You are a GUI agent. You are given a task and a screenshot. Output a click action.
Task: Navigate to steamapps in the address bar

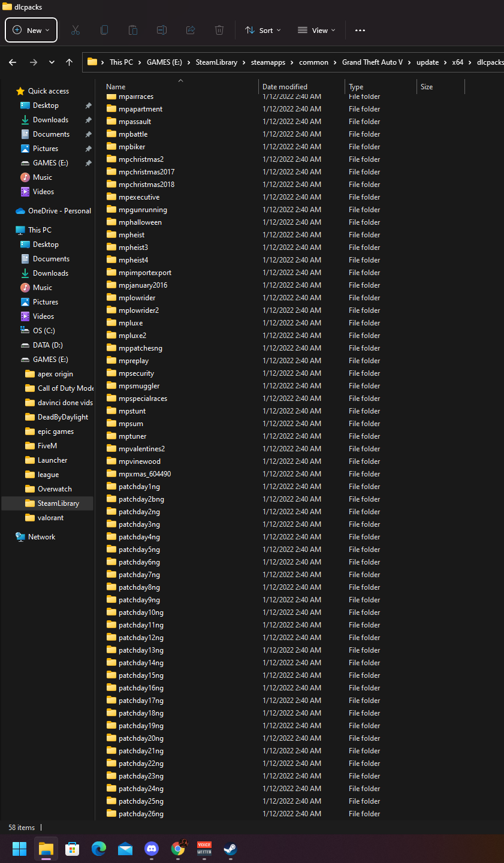[x=268, y=62]
